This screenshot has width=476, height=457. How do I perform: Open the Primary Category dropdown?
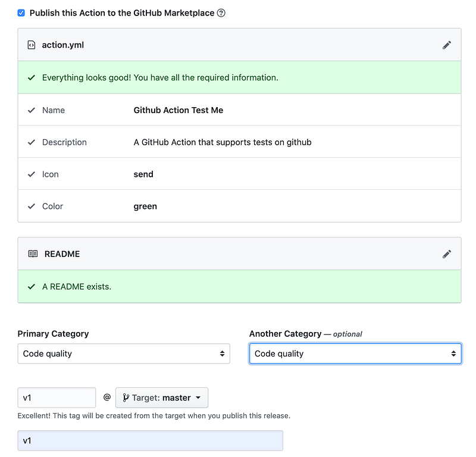(x=124, y=353)
